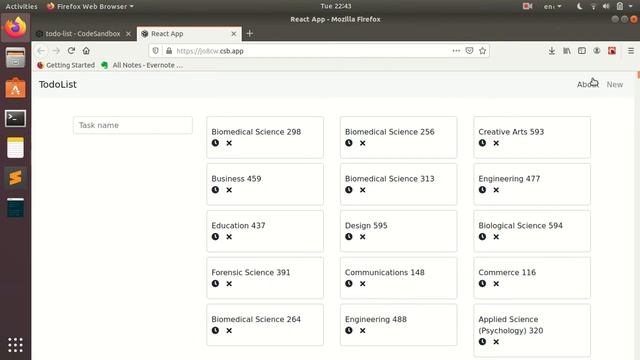The width and height of the screenshot is (640, 360).
Task: Remove the Engineering 488 task
Action: (x=362, y=331)
